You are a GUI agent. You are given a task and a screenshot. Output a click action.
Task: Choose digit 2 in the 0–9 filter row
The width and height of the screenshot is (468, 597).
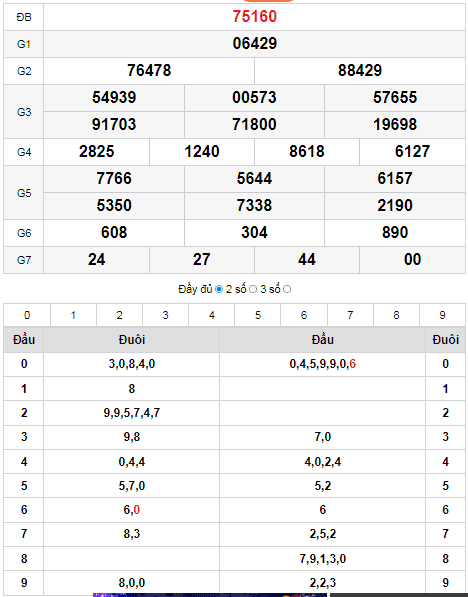[119, 315]
